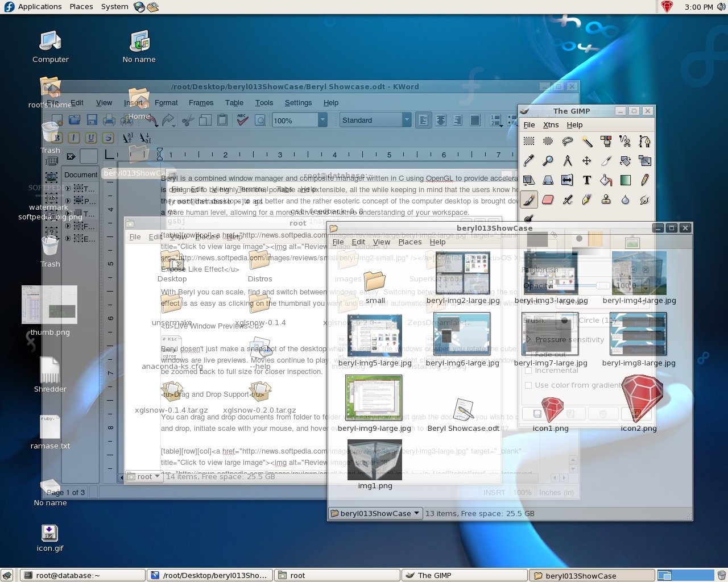Switch to The GIMP taskbar button
Screen dimensions: 728x582
pos(464,575)
